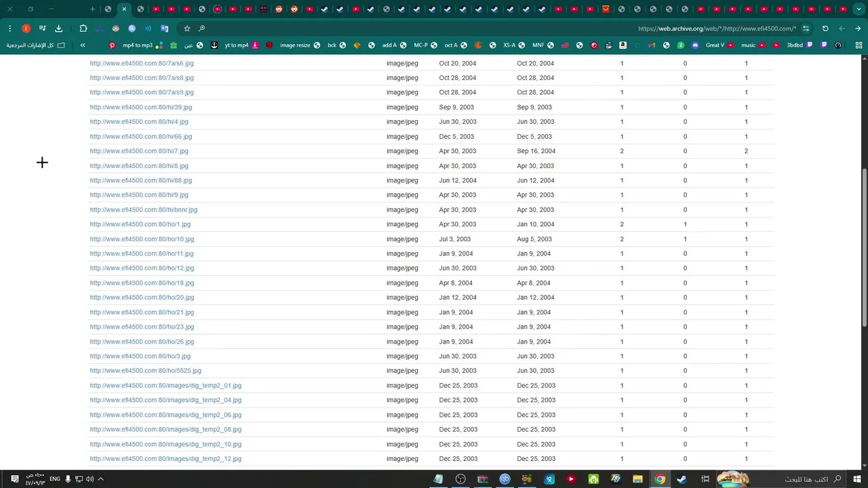Screen dimensions: 868x488
Task: Click 'Aug 5, 2003' in the ho/10.jpg row
Action: click(534, 239)
